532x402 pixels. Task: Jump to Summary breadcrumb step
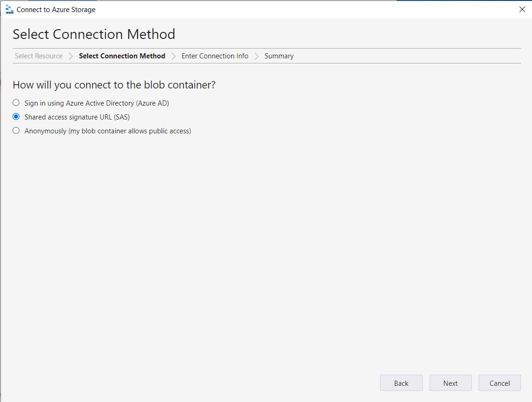[x=279, y=56]
